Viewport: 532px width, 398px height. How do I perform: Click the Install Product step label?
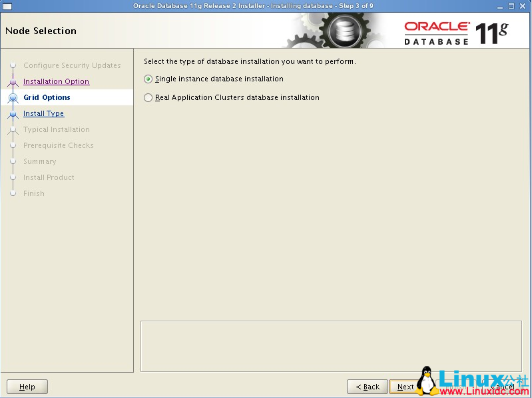pyautogui.click(x=49, y=177)
